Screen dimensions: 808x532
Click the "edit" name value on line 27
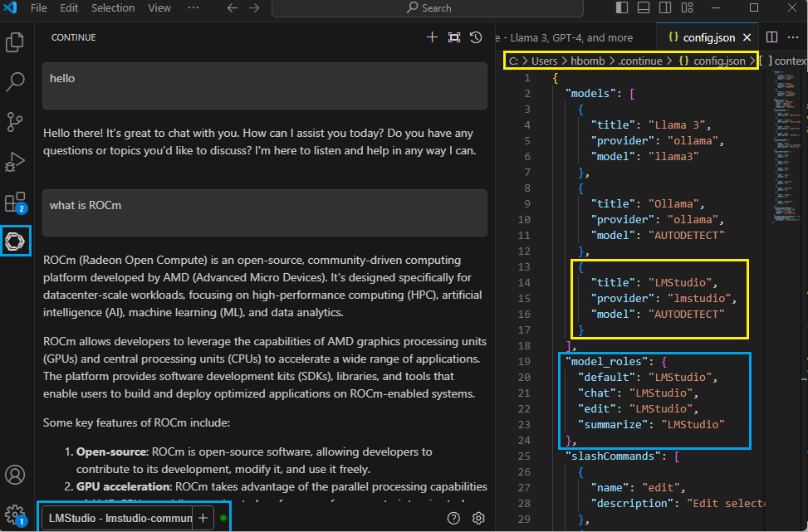[661, 487]
